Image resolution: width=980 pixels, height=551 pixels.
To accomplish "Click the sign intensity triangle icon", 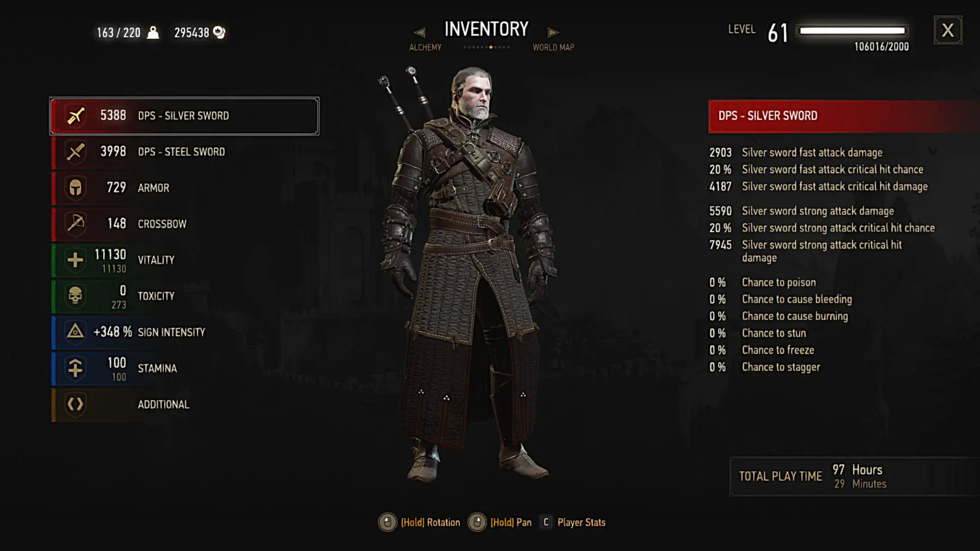I will pyautogui.click(x=76, y=332).
